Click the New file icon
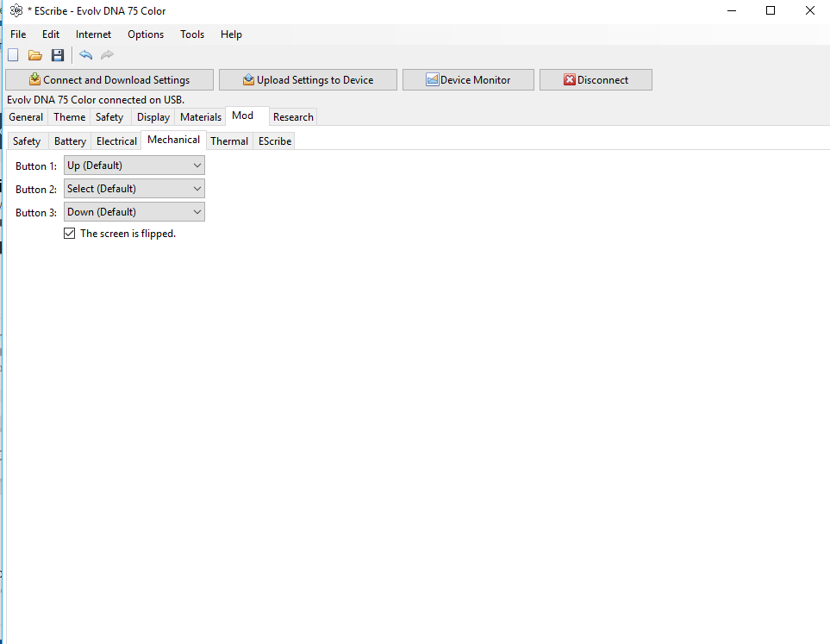The height and width of the screenshot is (644, 830). 13,55
